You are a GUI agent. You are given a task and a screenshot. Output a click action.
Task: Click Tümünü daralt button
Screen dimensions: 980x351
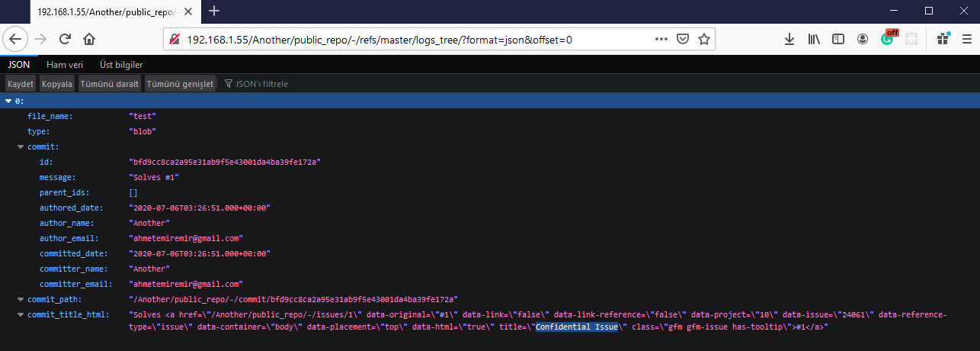(110, 83)
